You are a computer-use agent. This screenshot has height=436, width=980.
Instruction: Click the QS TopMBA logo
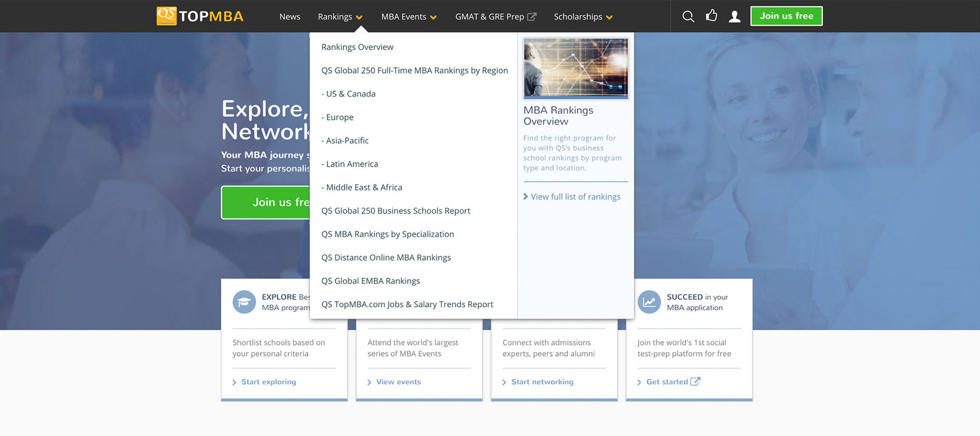coord(200,16)
